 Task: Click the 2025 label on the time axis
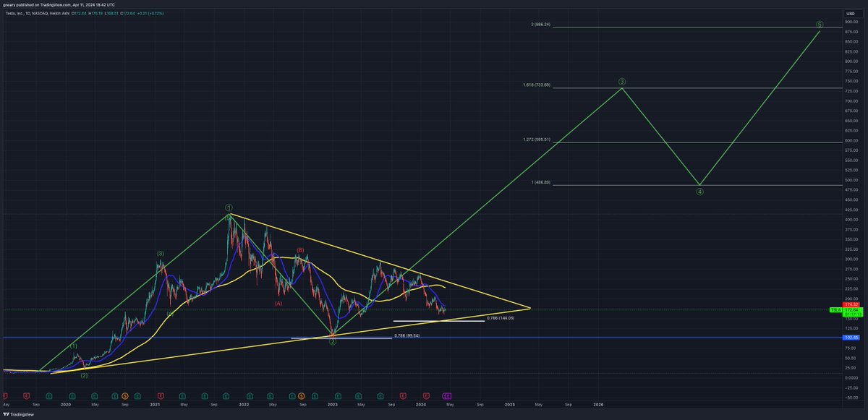click(509, 405)
